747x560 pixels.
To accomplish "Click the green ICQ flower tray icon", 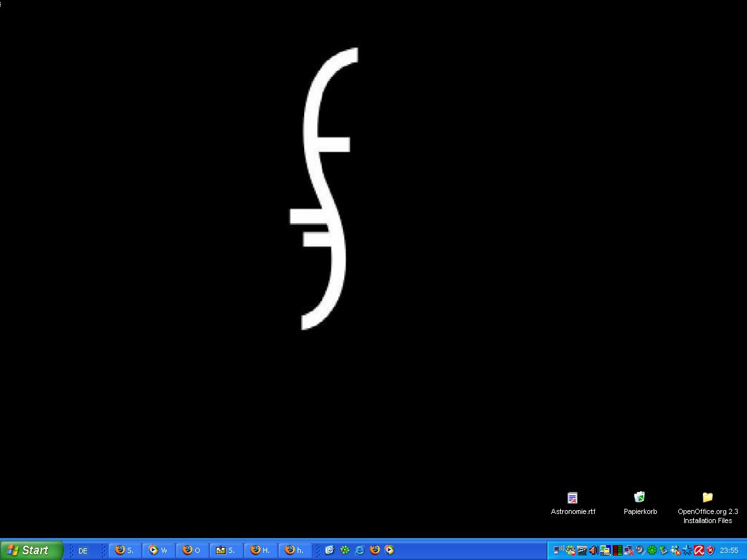I will click(x=652, y=550).
